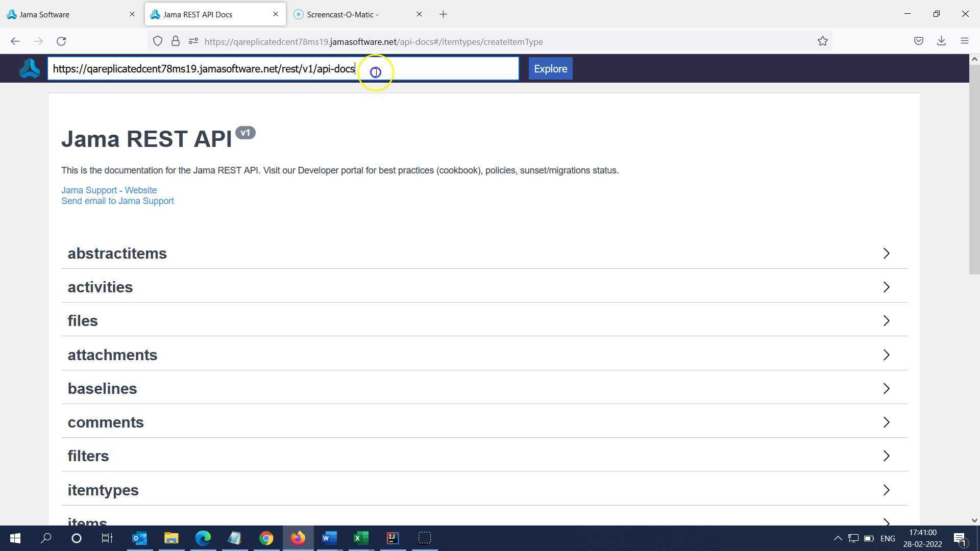
Task: Click the Jama logo in header
Action: (x=29, y=68)
